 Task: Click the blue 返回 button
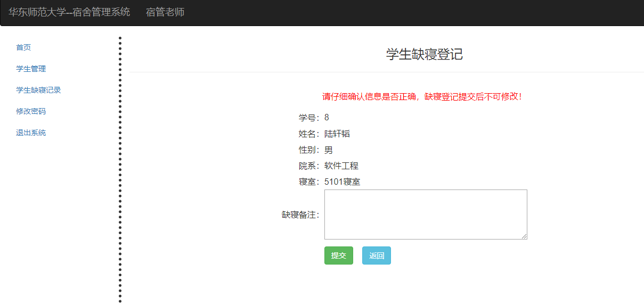[x=377, y=255]
